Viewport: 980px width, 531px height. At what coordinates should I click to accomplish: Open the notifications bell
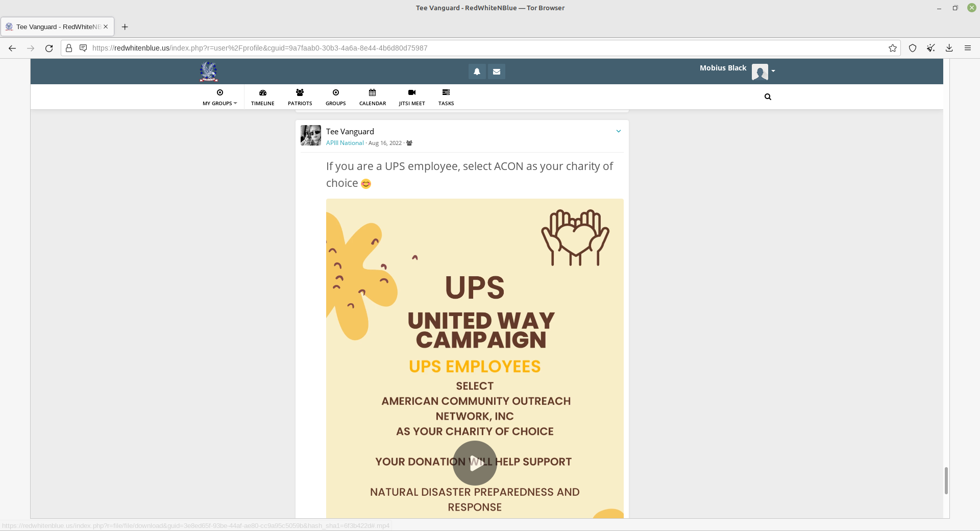[x=477, y=71]
